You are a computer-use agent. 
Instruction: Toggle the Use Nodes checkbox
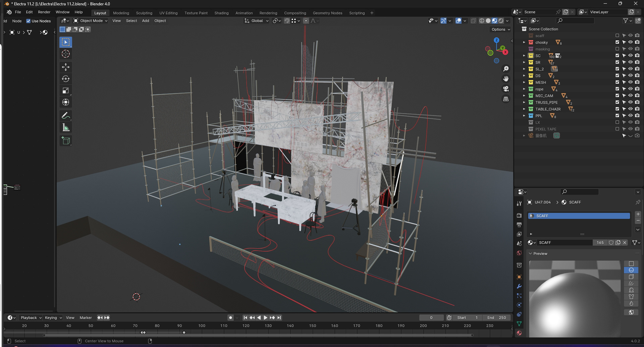(x=29, y=21)
